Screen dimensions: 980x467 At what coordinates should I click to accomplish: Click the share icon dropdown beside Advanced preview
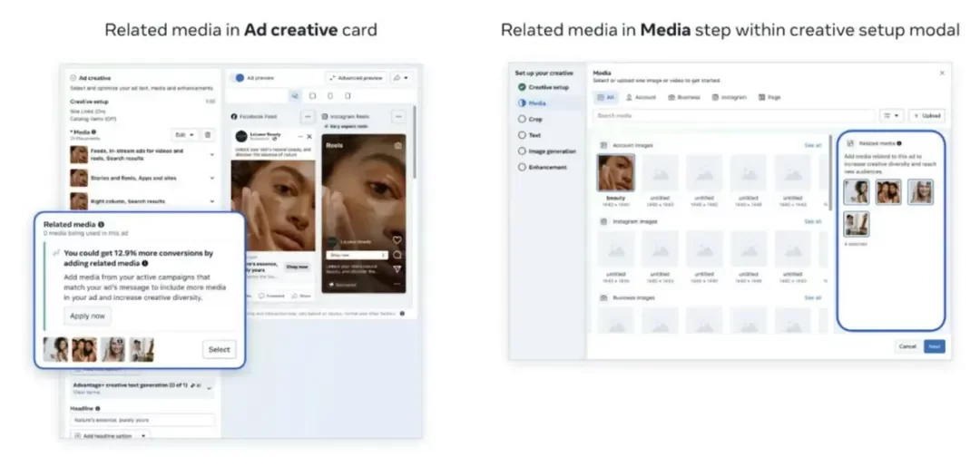point(402,78)
